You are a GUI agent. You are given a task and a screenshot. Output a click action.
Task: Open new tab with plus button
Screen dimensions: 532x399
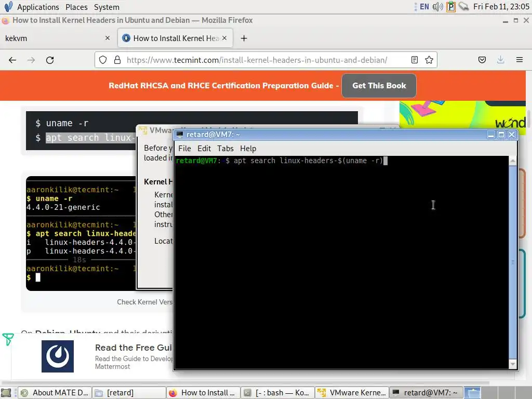click(x=244, y=38)
